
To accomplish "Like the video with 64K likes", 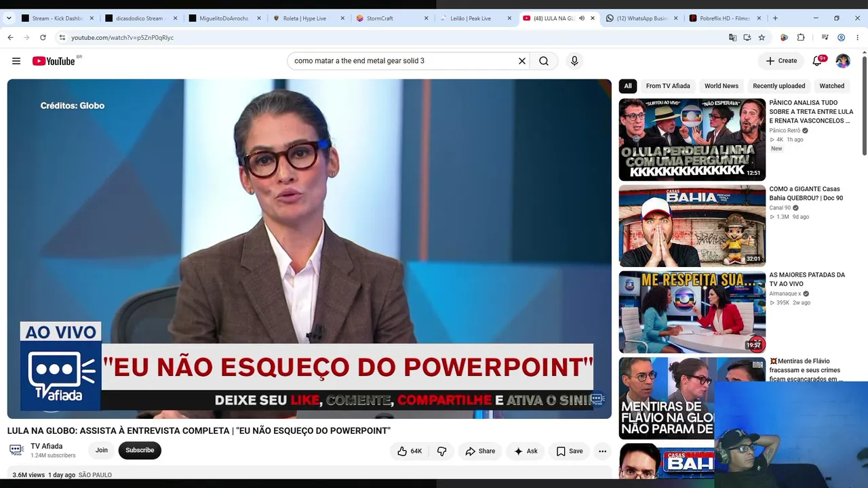I will [410, 451].
